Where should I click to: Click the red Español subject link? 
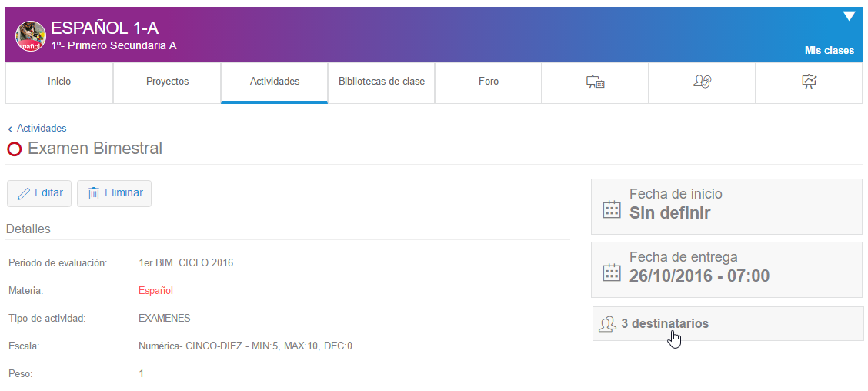[155, 290]
